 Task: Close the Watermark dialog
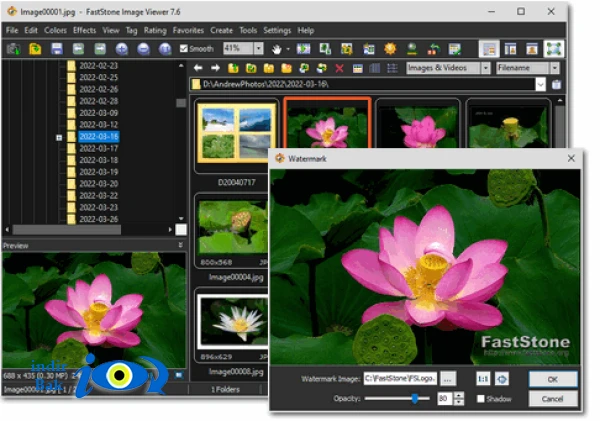pyautogui.click(x=571, y=158)
